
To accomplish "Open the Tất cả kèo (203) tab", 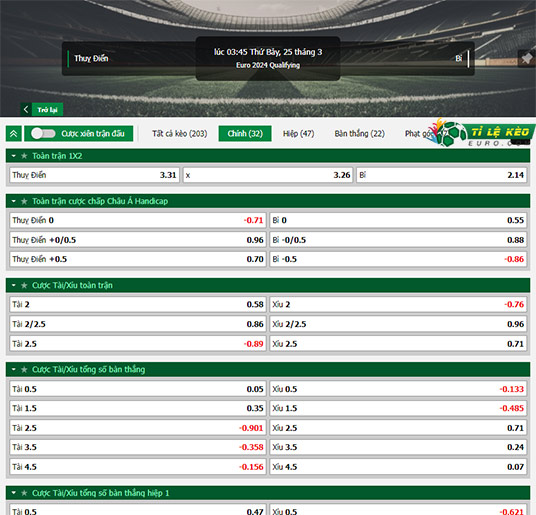I will [x=180, y=134].
